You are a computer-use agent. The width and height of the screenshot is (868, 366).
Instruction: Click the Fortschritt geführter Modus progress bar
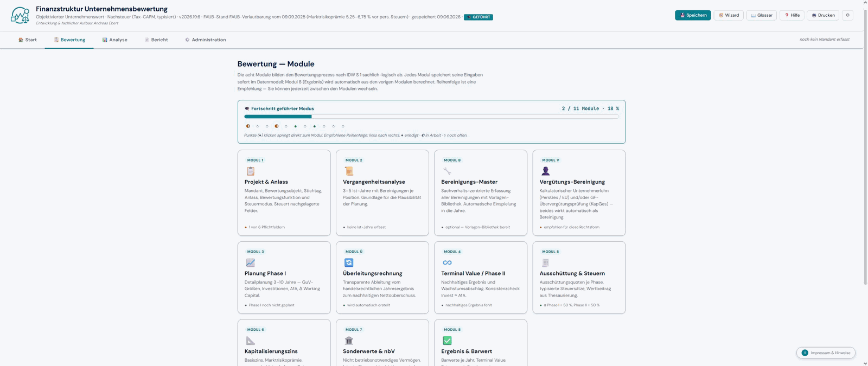click(431, 117)
